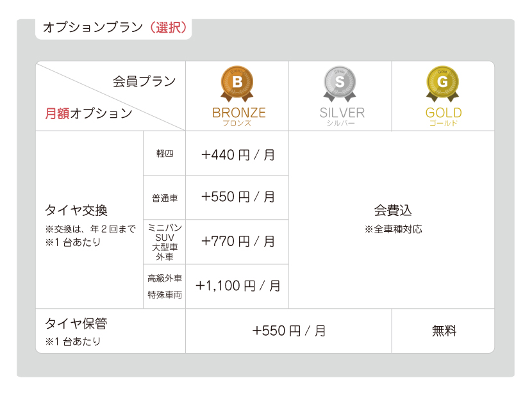Viewport: 532px width, 394px height.
Task: Click the 会費込 cell text
Action: pos(393,211)
